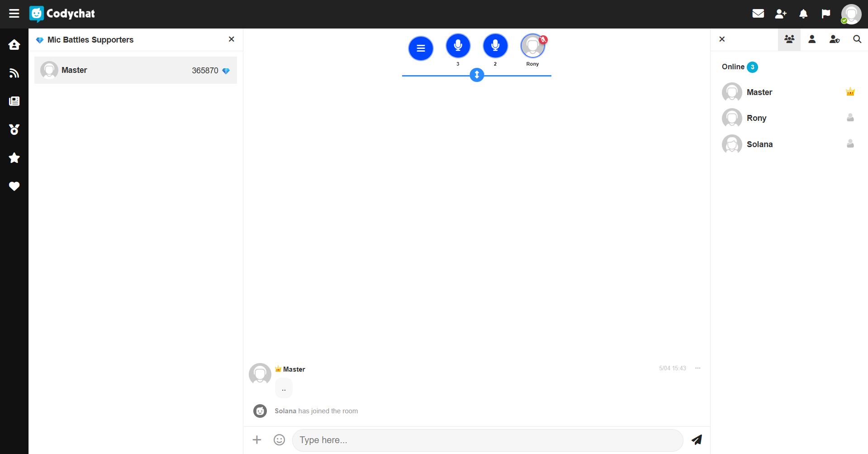Open the medal leaderboard icon

tap(14, 129)
